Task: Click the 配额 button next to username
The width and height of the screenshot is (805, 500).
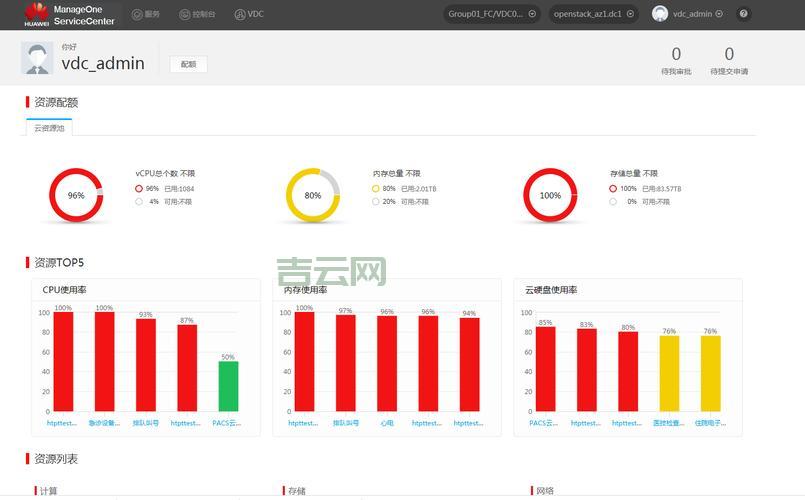Action: (x=188, y=64)
